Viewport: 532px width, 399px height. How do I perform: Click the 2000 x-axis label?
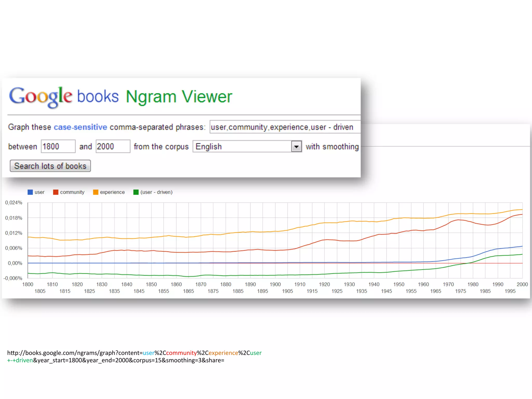522,284
